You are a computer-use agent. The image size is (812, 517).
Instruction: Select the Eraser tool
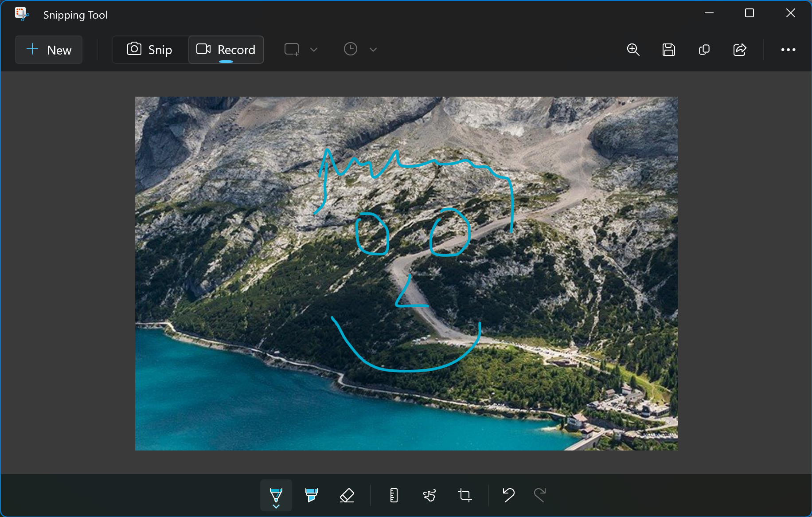(347, 494)
